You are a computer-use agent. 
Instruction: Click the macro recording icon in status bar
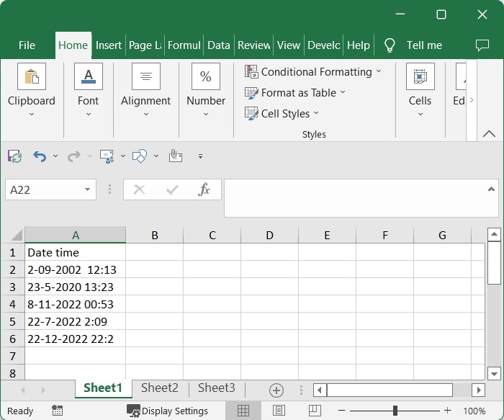tap(58, 411)
